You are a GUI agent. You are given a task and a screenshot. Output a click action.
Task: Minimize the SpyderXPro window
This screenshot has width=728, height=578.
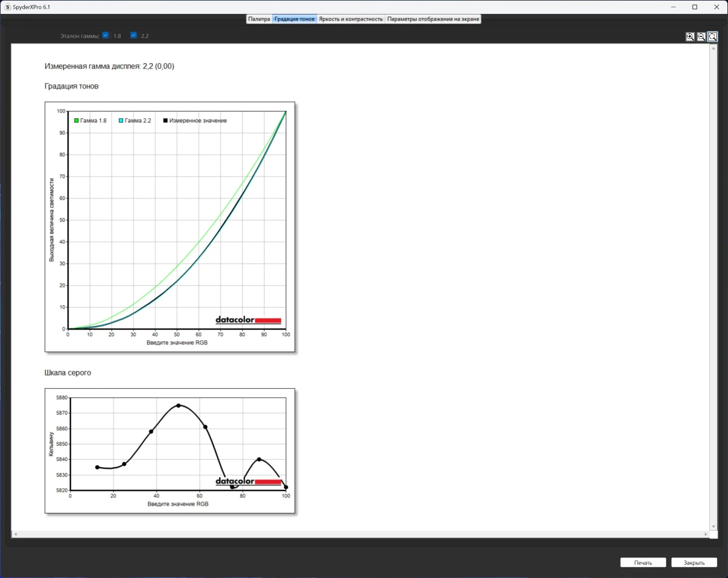click(x=673, y=7)
